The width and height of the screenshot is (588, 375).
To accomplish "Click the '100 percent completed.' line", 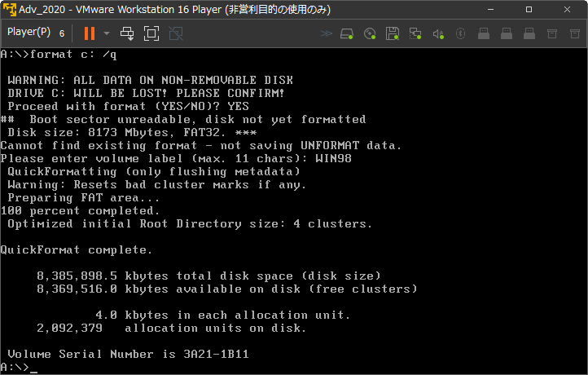I will (x=81, y=210).
